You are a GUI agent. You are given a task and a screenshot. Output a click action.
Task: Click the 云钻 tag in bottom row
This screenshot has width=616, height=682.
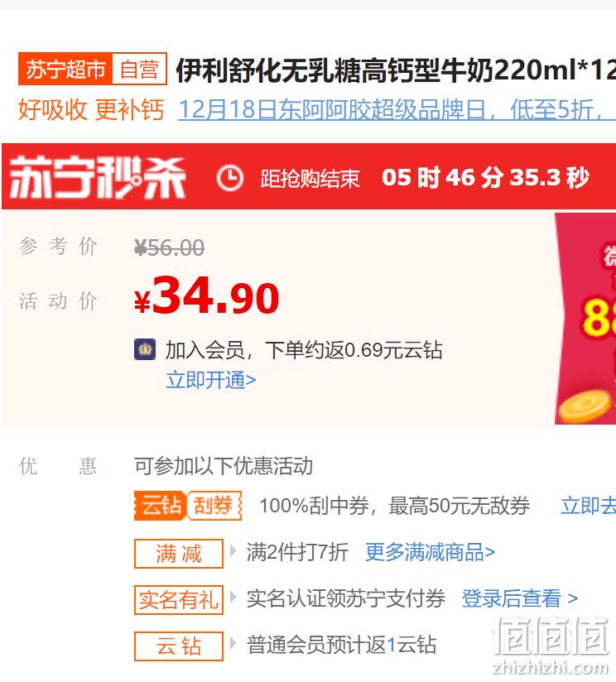pyautogui.click(x=179, y=646)
